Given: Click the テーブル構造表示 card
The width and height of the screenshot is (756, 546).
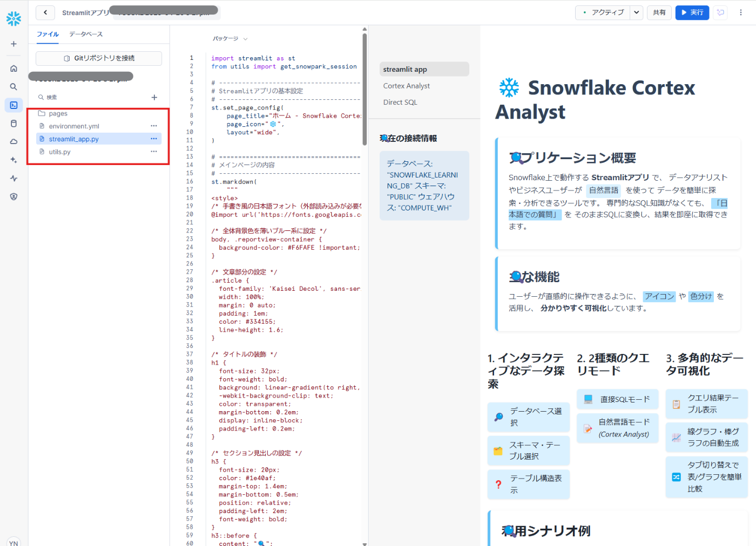Looking at the screenshot, I should point(528,484).
